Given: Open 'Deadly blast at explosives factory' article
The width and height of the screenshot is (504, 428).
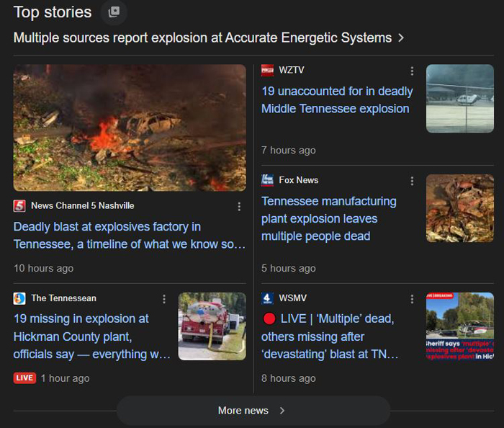Looking at the screenshot, I should point(130,236).
